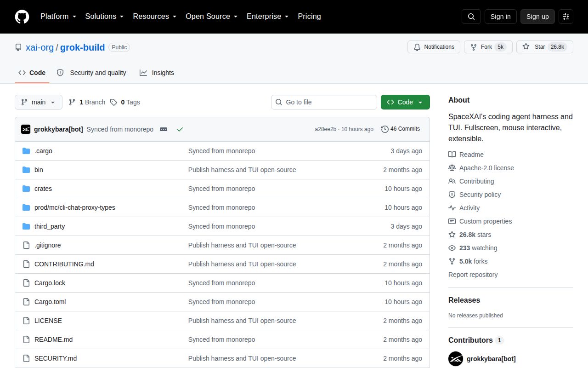Open the Cargo.toml file
The height and width of the screenshot is (368, 588).
[50, 302]
